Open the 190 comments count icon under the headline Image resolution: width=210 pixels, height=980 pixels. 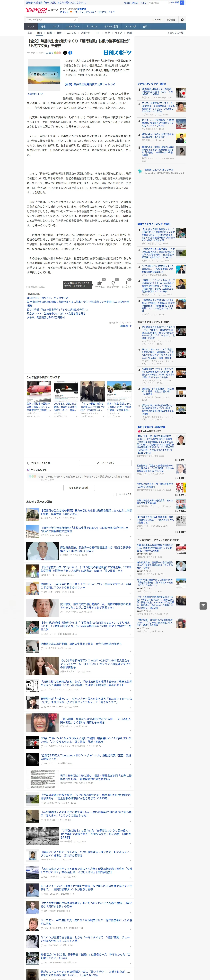pos(49,53)
